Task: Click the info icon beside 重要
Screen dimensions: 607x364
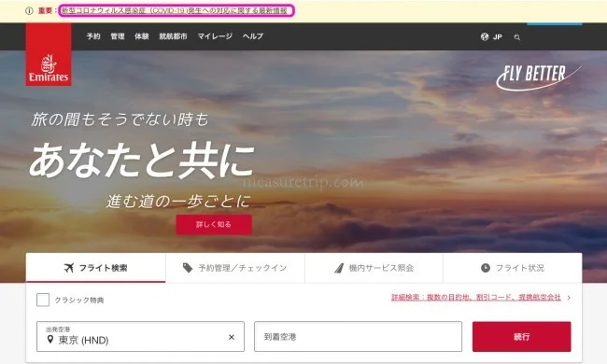Action: tap(29, 11)
